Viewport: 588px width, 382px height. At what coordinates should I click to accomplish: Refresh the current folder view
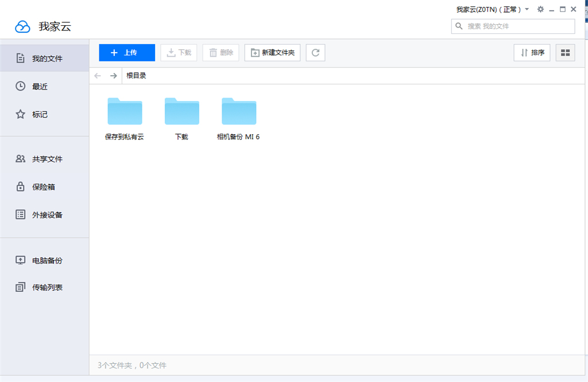coord(315,52)
